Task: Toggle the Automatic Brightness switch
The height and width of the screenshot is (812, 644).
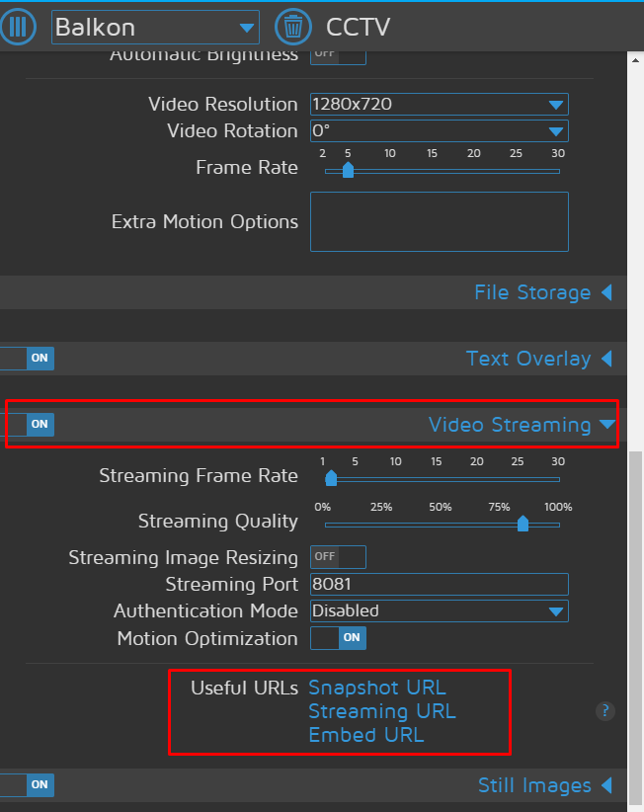Action: point(338,55)
